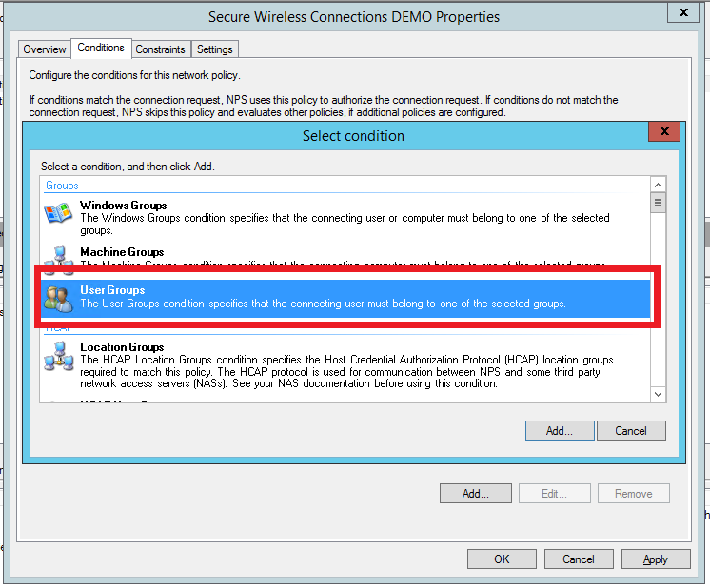Click Apply in the Properties window
The image size is (710, 588).
[x=655, y=559]
